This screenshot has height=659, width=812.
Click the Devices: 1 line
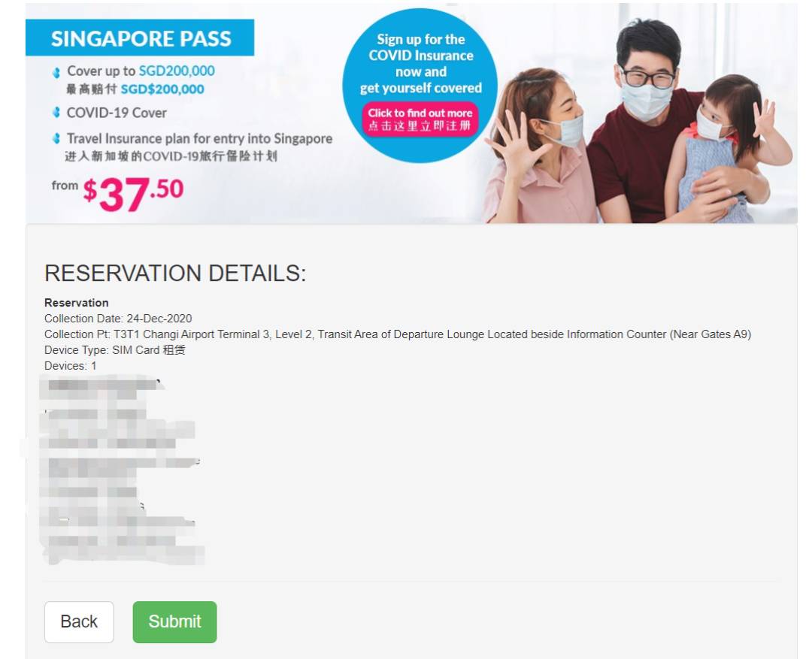[x=71, y=365]
